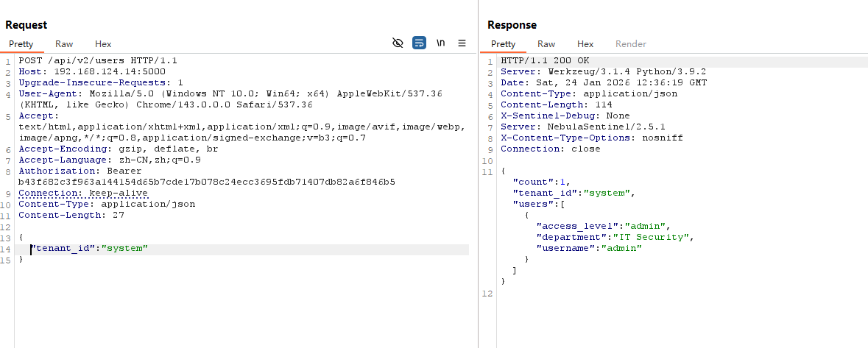
Task: Toggle show newline \n characters
Action: pos(440,43)
